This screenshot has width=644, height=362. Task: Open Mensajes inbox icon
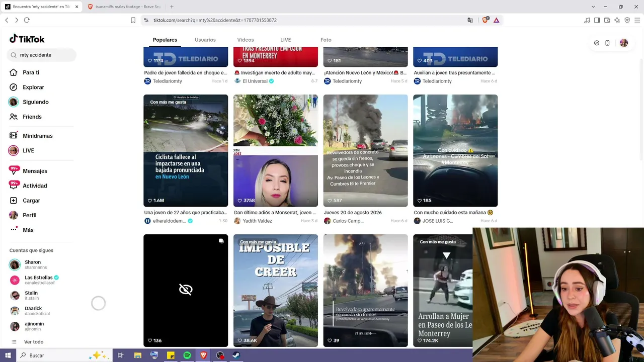14,171
